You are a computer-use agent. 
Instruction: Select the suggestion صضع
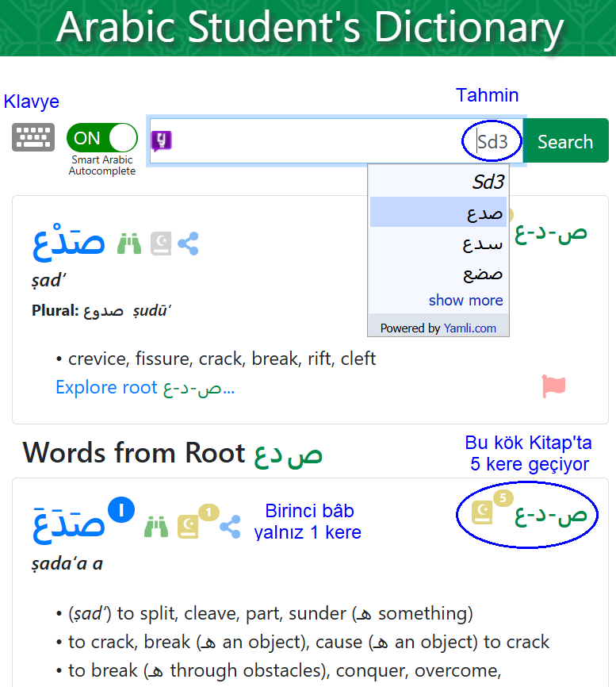pos(438,273)
